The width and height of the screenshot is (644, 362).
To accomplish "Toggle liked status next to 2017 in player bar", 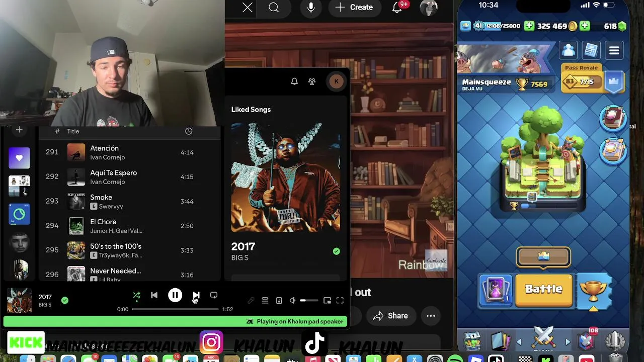I will point(64,300).
